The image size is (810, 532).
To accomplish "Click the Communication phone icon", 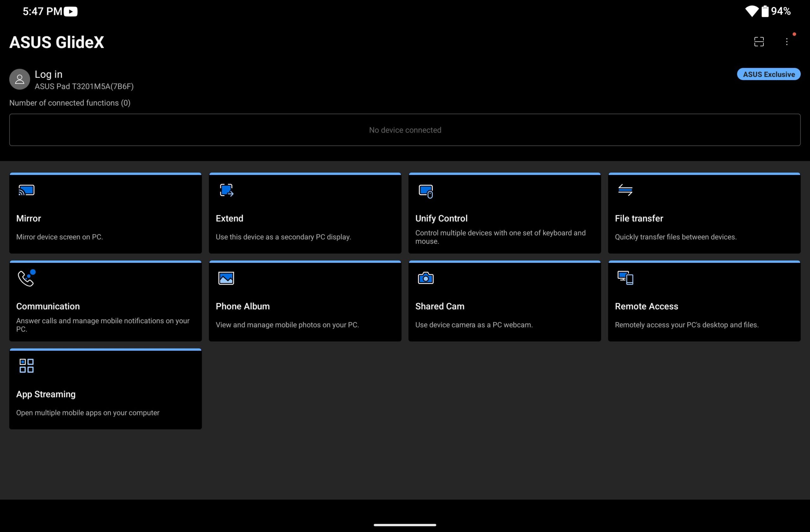I will (27, 278).
